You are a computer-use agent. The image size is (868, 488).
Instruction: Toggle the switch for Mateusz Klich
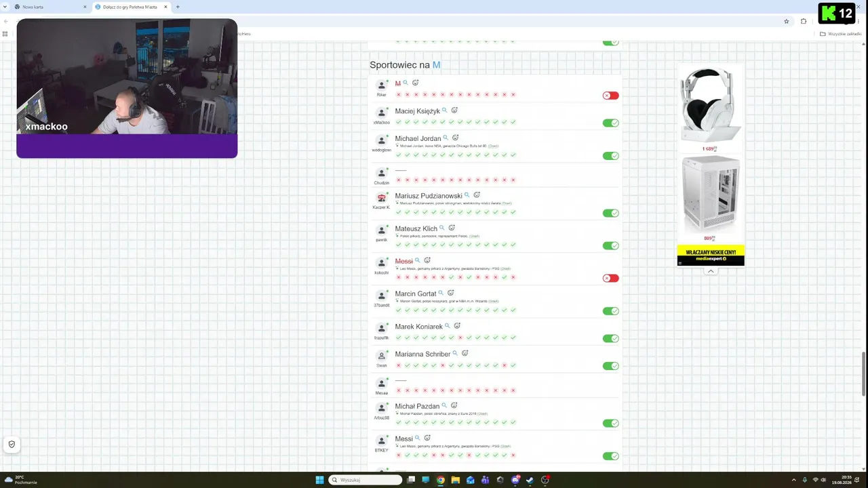pyautogui.click(x=611, y=245)
